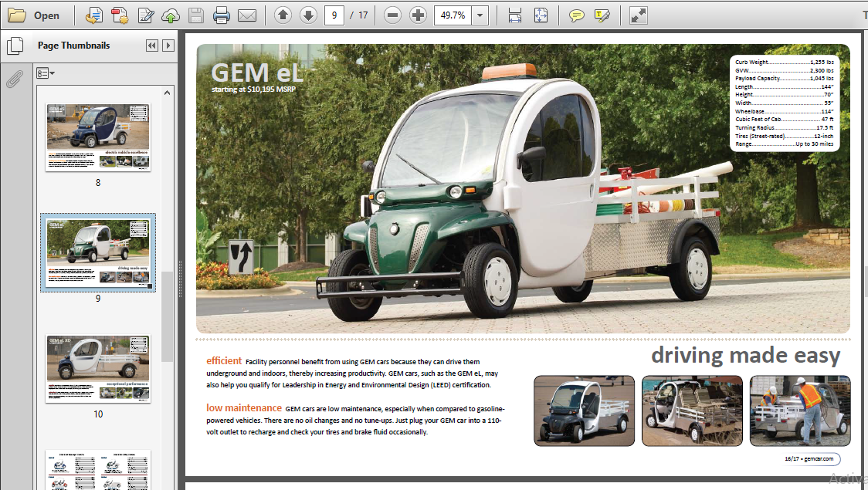Click the Page Thumbnails panel title
This screenshot has width=868, height=490.
(73, 46)
